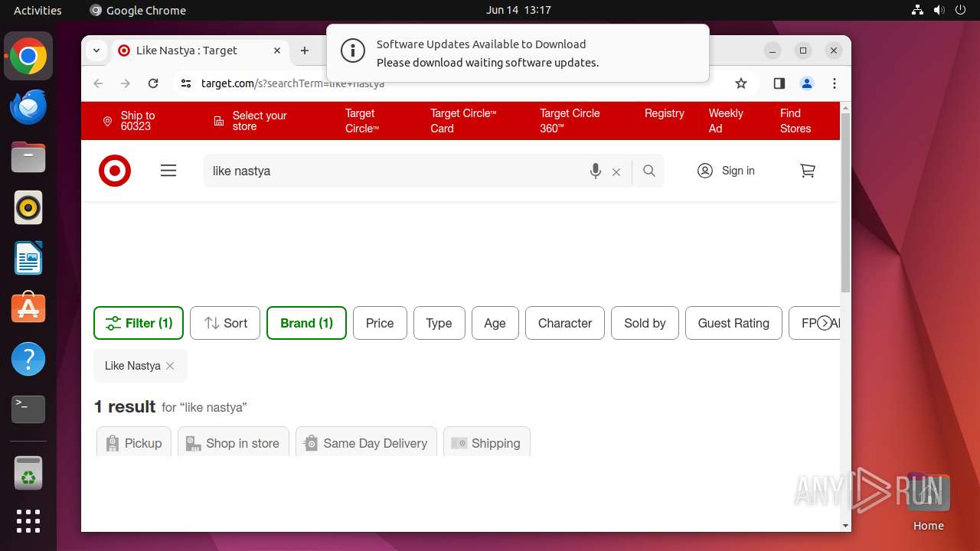980x551 pixels.
Task: Change Ship to 60323 location
Action: click(129, 121)
